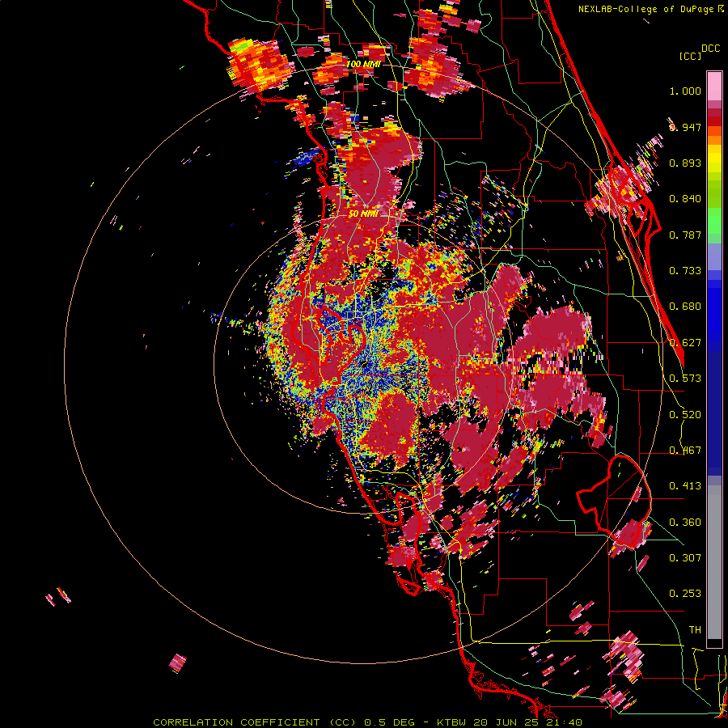This screenshot has height=728, width=728.
Task: Select the 0.467 scale value
Action: 685,451
